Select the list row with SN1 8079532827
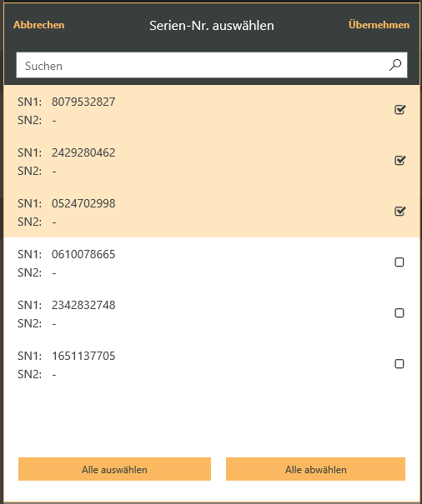Image resolution: width=422 pixels, height=504 pixels. click(x=212, y=111)
